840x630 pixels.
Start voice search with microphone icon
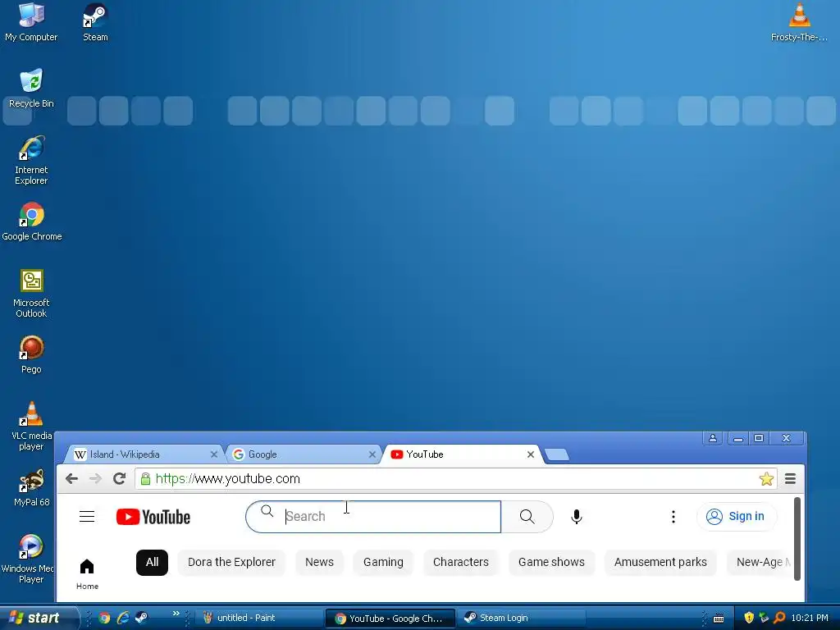tap(577, 517)
